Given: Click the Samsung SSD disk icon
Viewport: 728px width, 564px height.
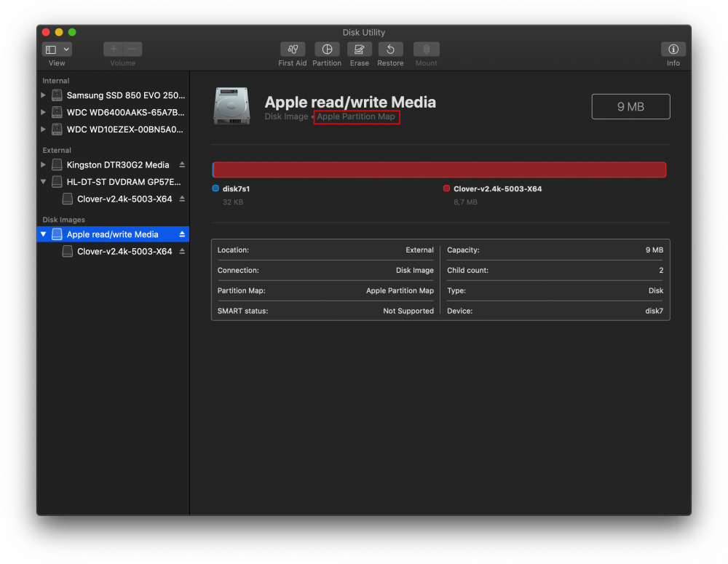Looking at the screenshot, I should (57, 95).
